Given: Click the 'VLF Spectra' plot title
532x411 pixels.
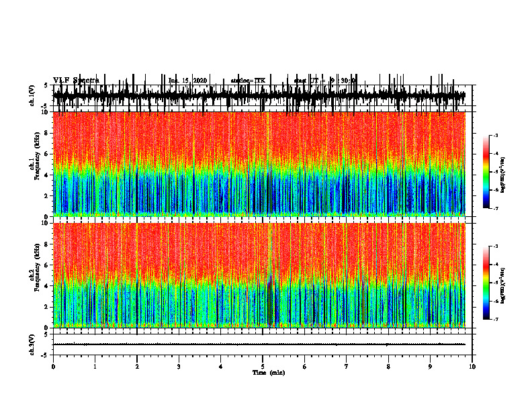Looking at the screenshot, I should [76, 80].
